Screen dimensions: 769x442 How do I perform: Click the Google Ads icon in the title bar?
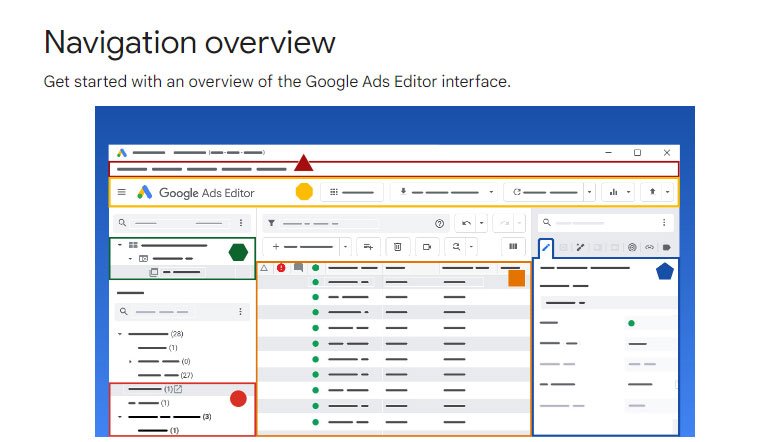coord(122,153)
